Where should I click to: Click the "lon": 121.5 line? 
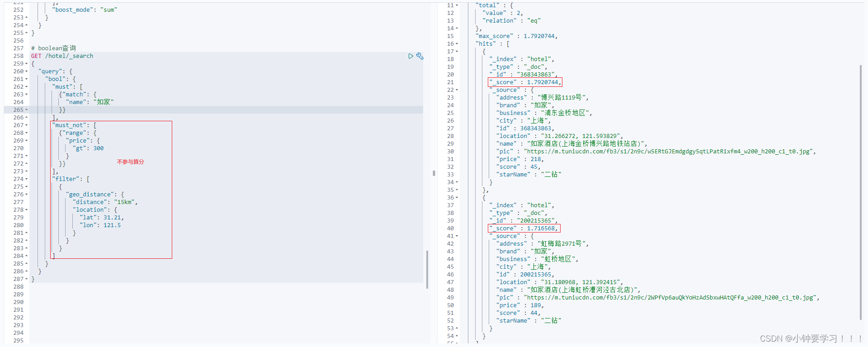coord(100,225)
